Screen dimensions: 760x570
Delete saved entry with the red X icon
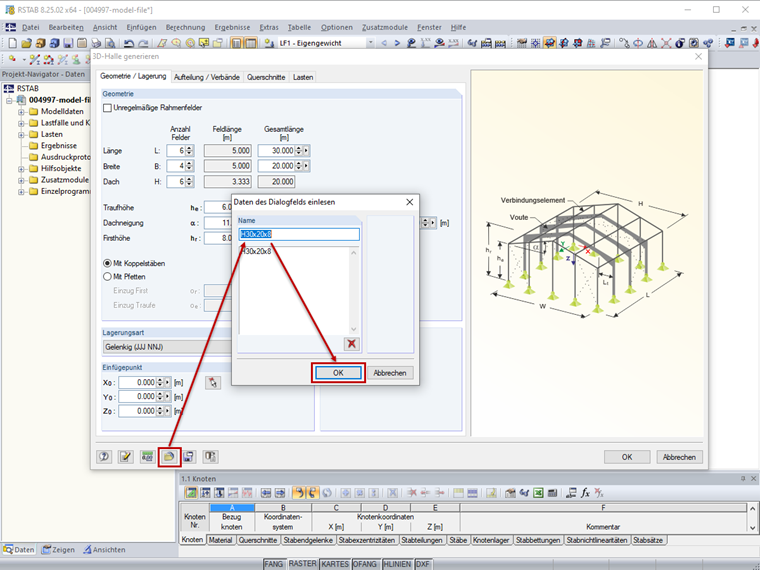click(x=352, y=344)
